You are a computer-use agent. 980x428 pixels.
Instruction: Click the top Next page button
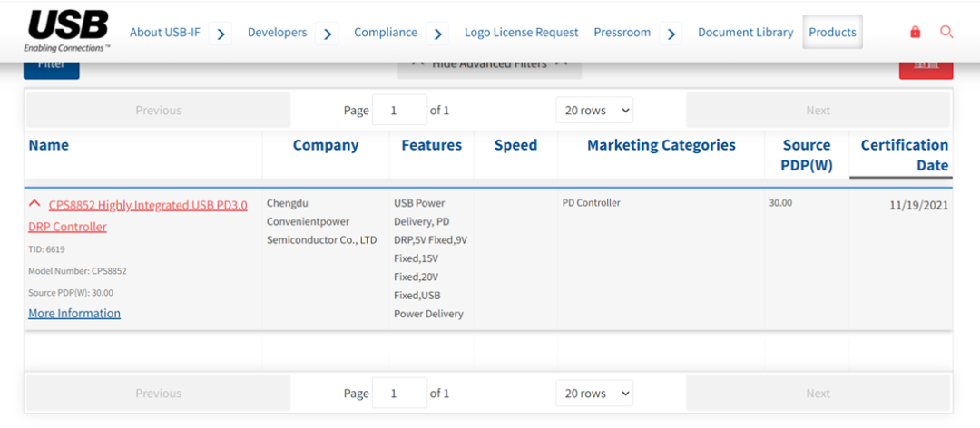point(818,110)
